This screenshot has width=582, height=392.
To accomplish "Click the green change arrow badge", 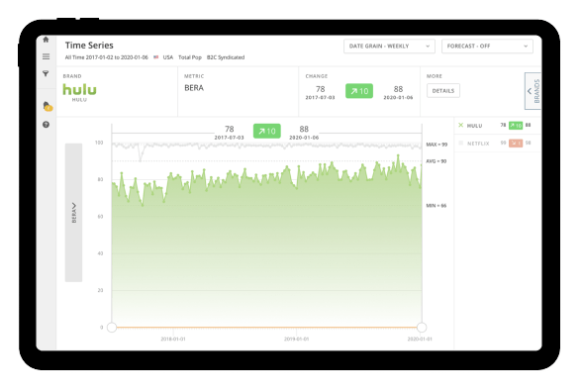I will pyautogui.click(x=359, y=91).
